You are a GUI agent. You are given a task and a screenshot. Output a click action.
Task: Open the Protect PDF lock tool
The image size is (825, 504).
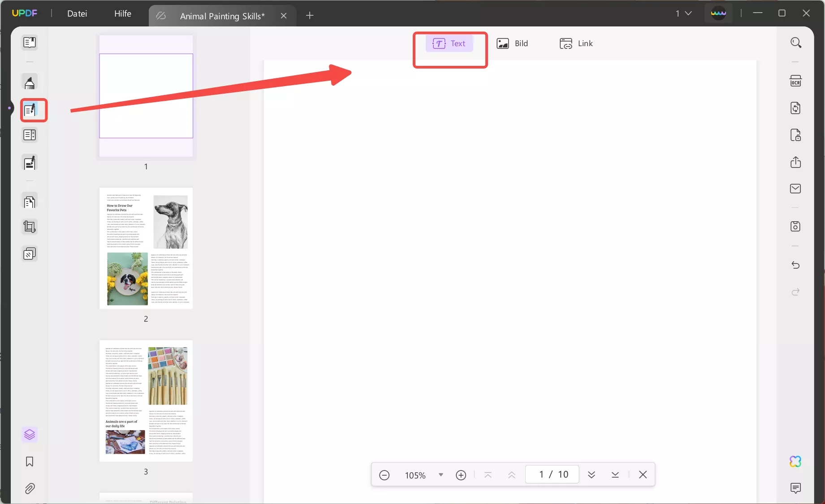796,135
